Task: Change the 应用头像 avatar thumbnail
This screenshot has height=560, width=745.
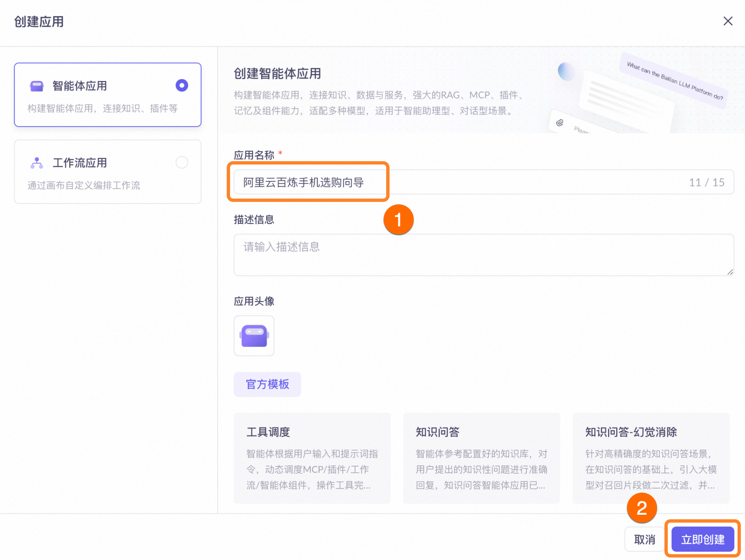Action: 254,336
